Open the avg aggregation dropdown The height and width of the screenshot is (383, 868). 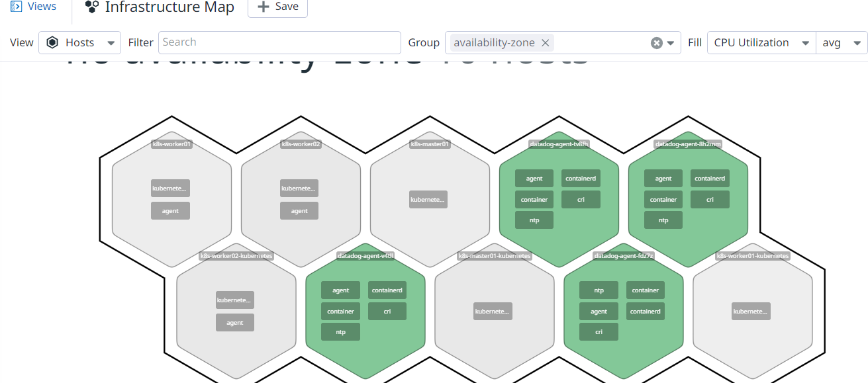[x=842, y=42]
